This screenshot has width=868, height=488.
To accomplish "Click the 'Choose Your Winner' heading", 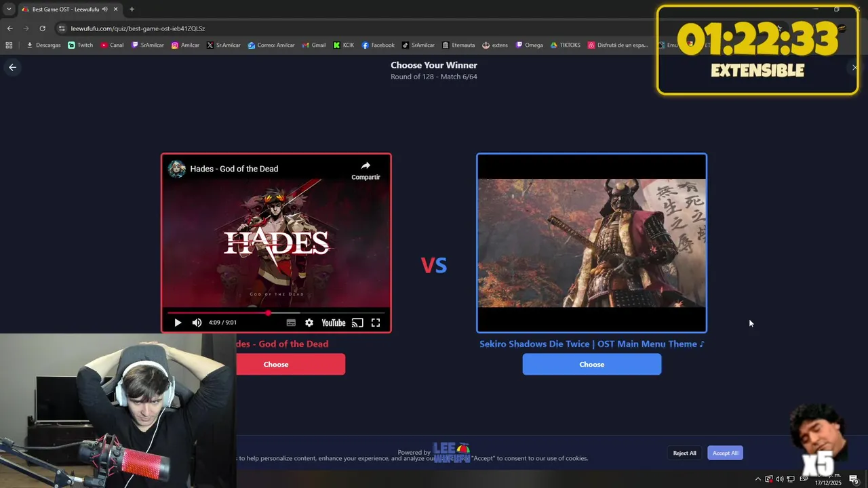I will click(x=434, y=65).
